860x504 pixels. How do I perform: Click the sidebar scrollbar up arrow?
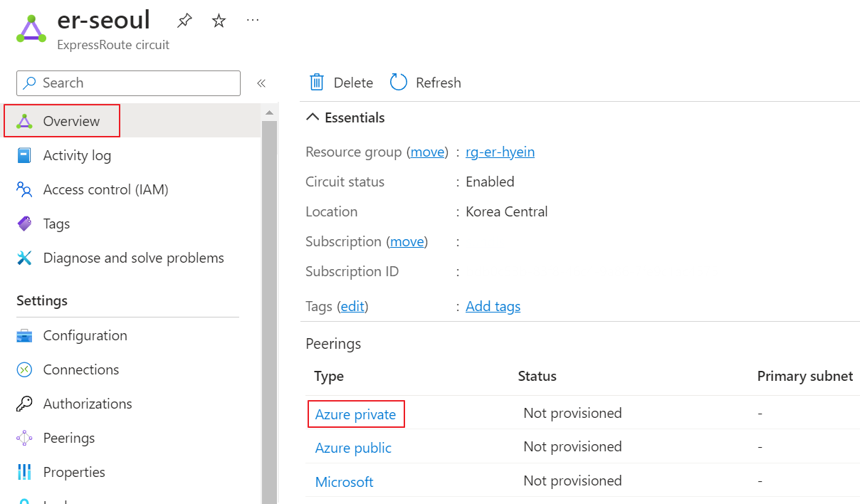pyautogui.click(x=269, y=112)
